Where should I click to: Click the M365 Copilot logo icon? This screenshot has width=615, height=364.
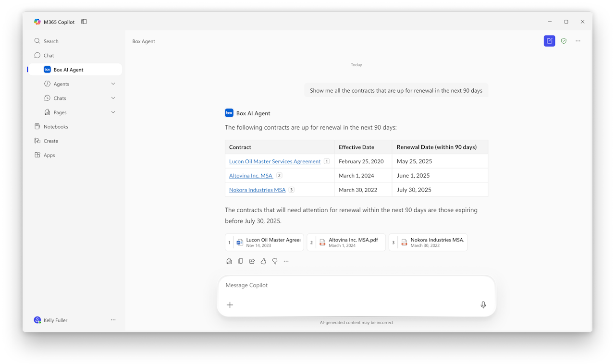click(37, 22)
